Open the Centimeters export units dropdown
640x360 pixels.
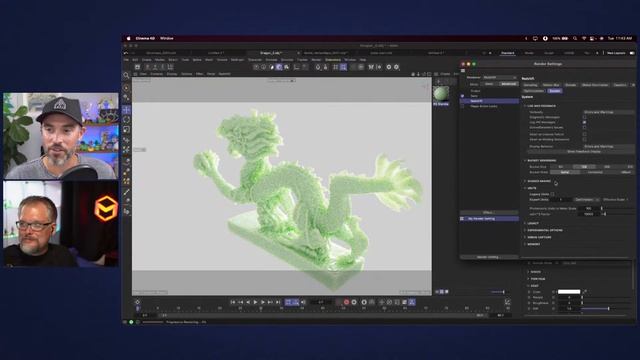click(587, 200)
